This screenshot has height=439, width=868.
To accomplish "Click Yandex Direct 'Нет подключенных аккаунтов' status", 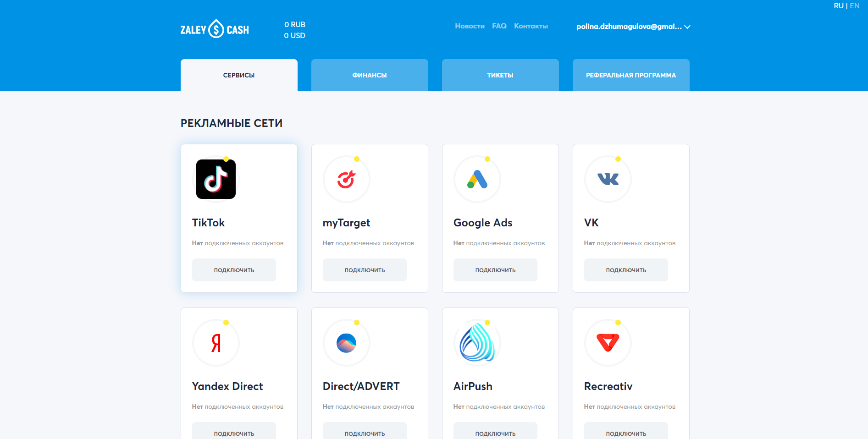I will click(x=238, y=407).
